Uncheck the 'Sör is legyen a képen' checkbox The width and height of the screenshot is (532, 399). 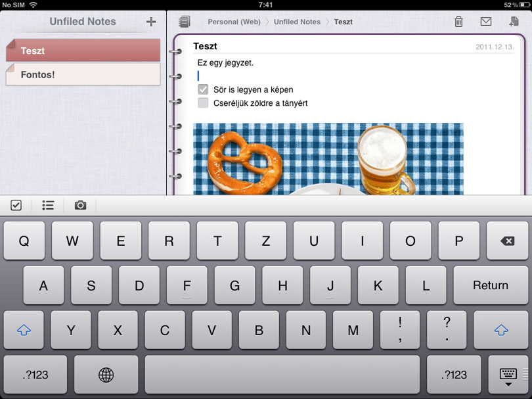click(203, 89)
